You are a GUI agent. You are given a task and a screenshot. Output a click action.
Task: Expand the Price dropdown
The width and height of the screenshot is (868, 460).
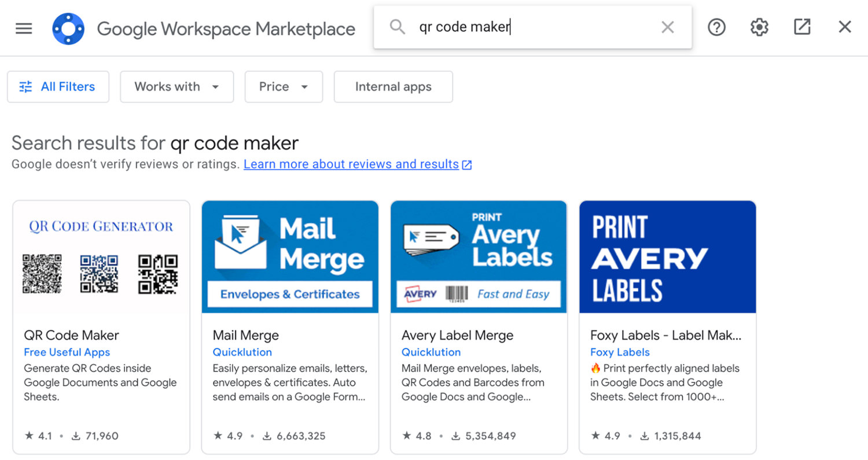(x=284, y=87)
